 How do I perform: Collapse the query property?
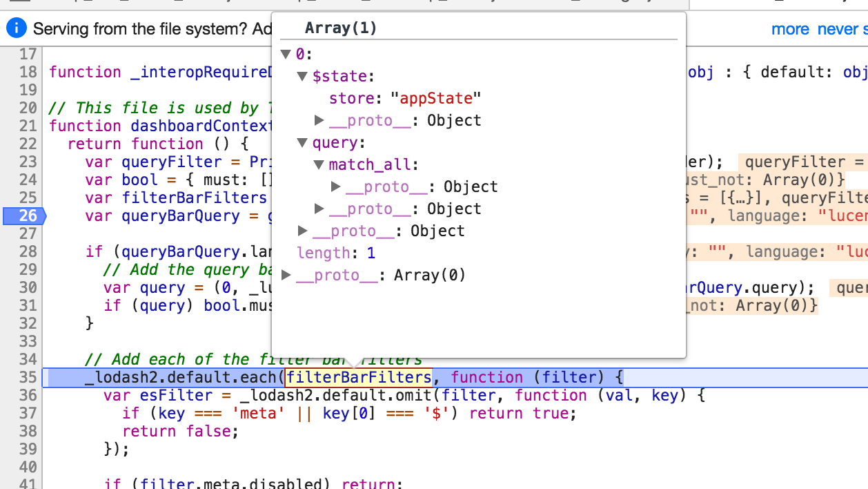302,142
